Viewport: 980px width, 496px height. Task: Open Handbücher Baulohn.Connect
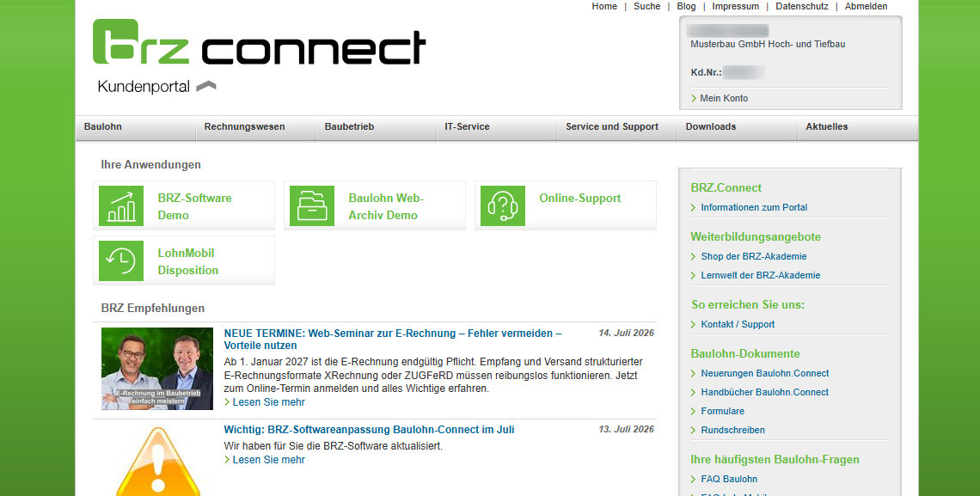click(764, 392)
